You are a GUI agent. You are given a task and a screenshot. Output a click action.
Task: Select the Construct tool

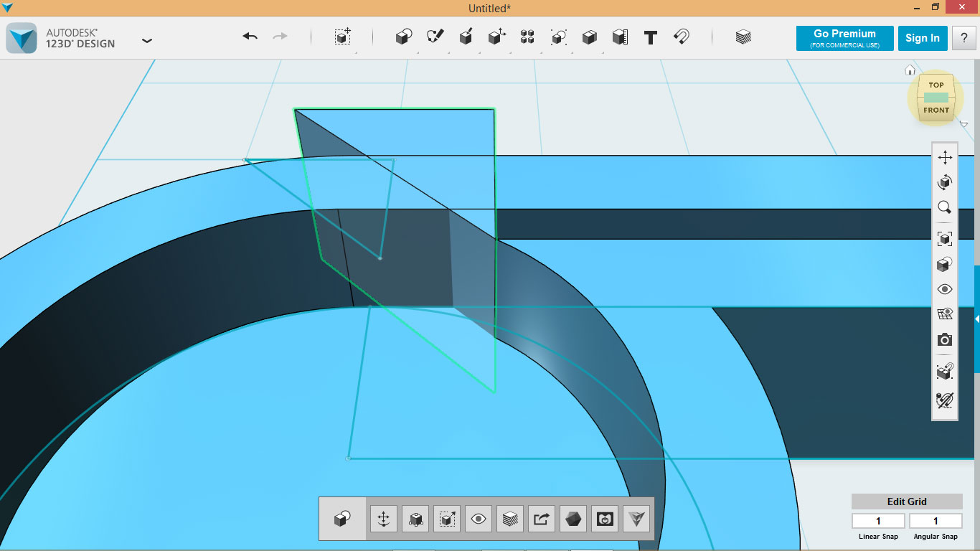tap(465, 37)
